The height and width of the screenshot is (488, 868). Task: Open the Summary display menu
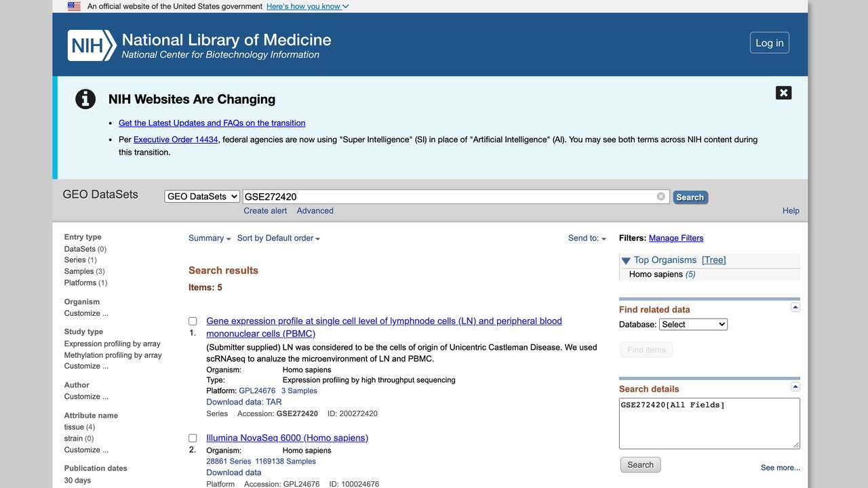tap(210, 238)
